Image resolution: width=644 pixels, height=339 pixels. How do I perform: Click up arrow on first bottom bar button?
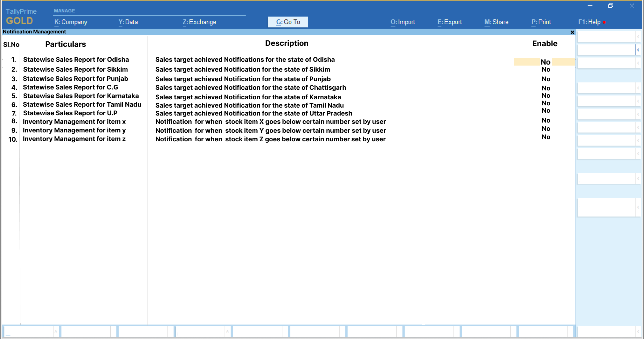pos(56,331)
